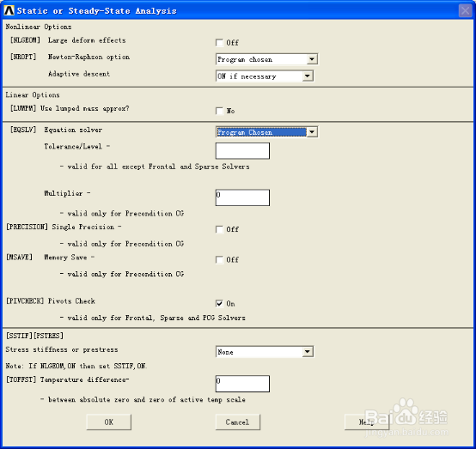Toggle MSAVE Memory Save checkbox
The width and height of the screenshot is (476, 449).
coord(219,259)
